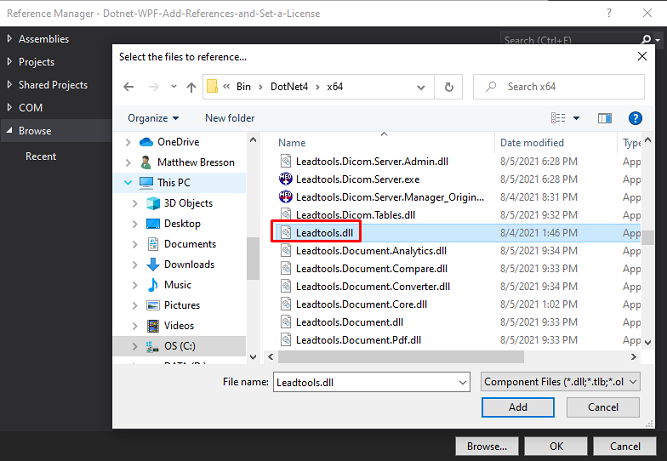The image size is (667, 461).
Task: Click Cancel in Reference Manager
Action: click(625, 446)
